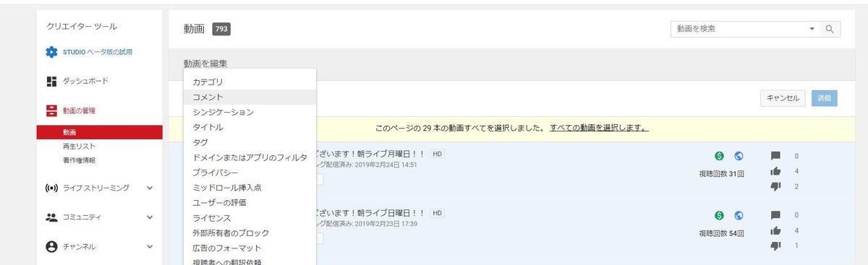Click the STUDIO beta gear icon
Image resolution: width=868 pixels, height=265 pixels.
[x=51, y=52]
